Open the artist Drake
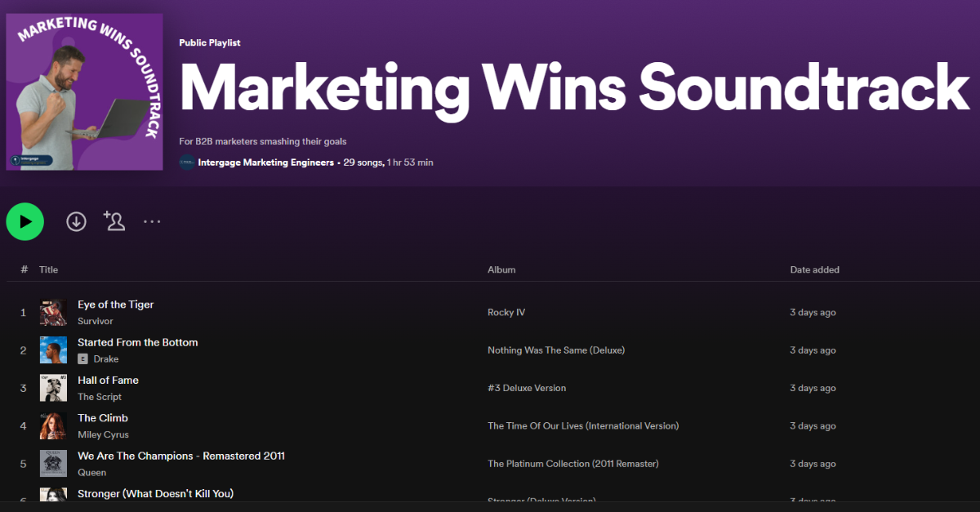 [x=106, y=359]
